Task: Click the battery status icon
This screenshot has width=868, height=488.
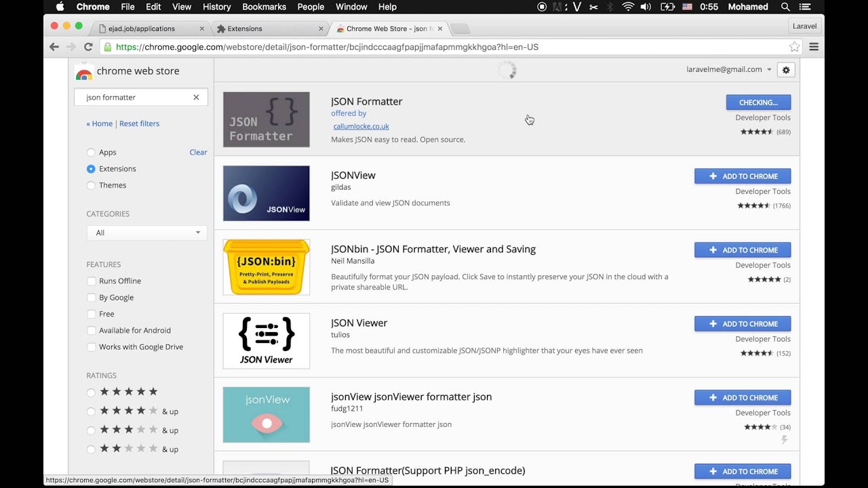Action: coord(667,7)
